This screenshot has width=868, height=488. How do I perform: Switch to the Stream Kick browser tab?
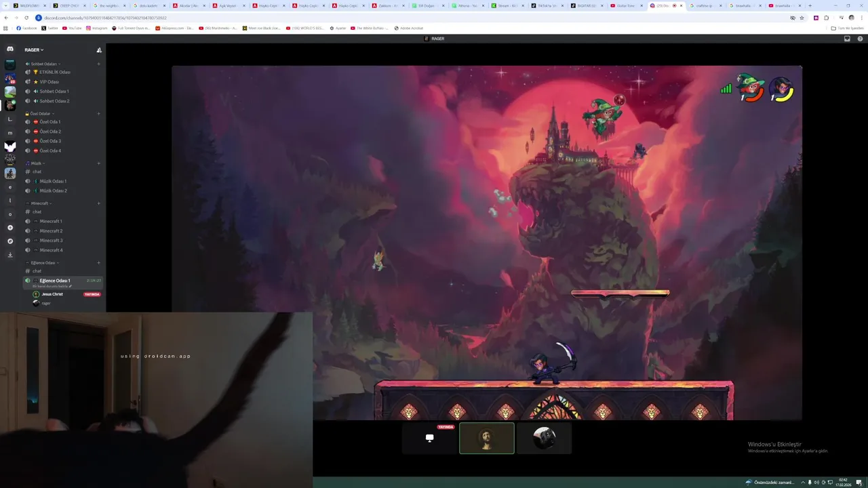click(x=507, y=5)
